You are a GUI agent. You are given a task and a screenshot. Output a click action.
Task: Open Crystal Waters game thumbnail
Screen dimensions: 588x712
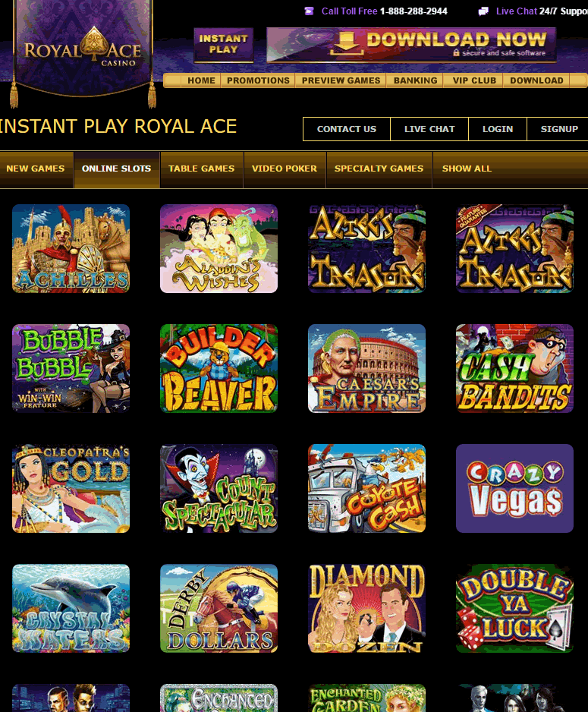coord(71,608)
